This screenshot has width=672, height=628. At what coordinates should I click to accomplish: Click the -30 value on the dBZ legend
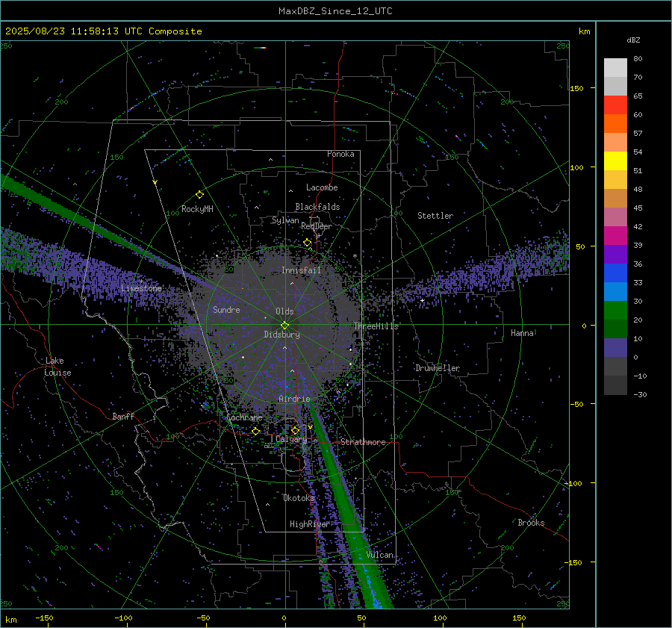click(641, 394)
